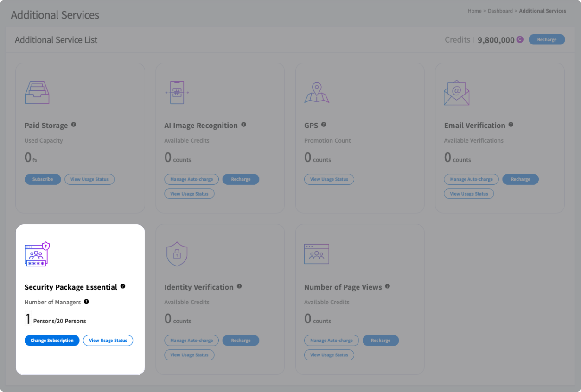Open View Usage Status for Security Package
581x392 pixels.
pos(108,341)
